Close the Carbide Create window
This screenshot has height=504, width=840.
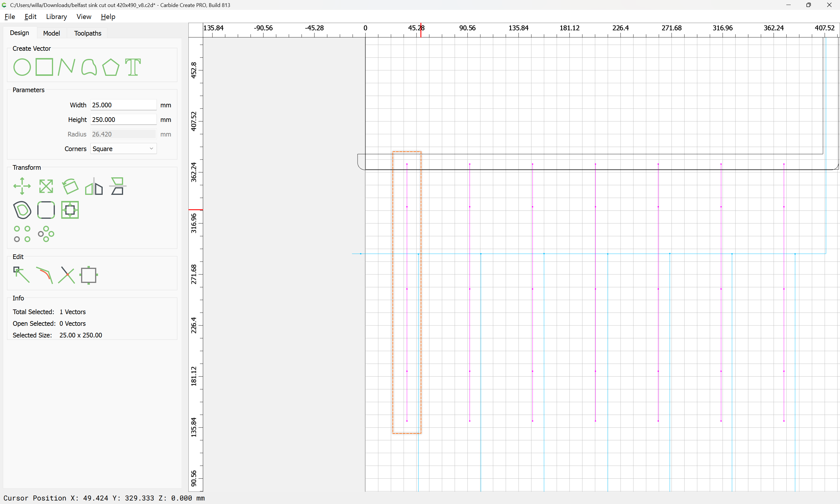point(829,5)
